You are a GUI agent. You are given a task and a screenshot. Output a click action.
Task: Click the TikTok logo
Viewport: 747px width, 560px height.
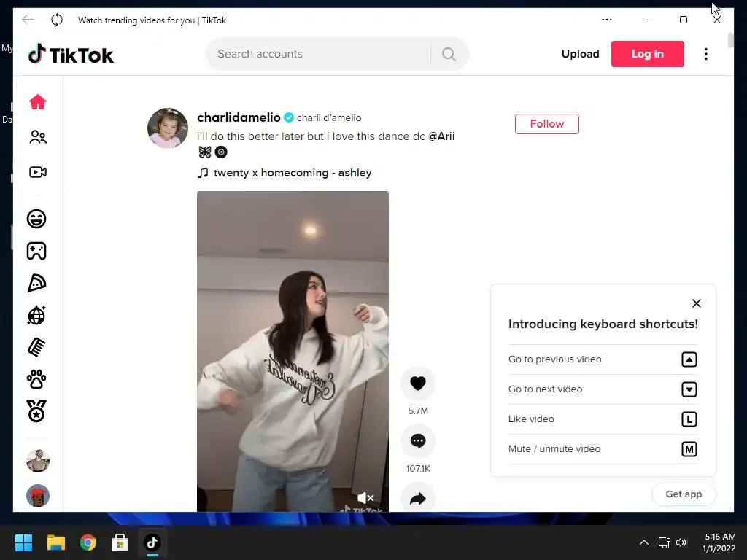point(71,54)
